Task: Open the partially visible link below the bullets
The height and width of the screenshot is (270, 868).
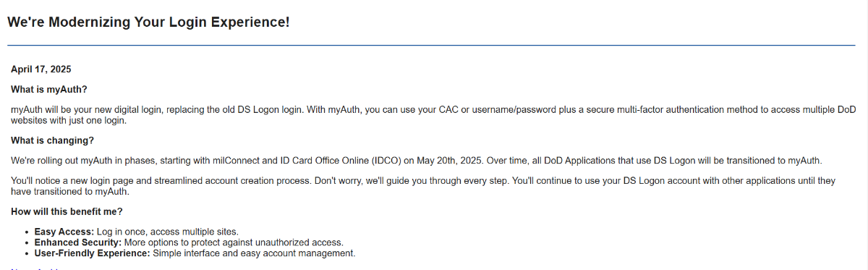Action: pos(35,269)
